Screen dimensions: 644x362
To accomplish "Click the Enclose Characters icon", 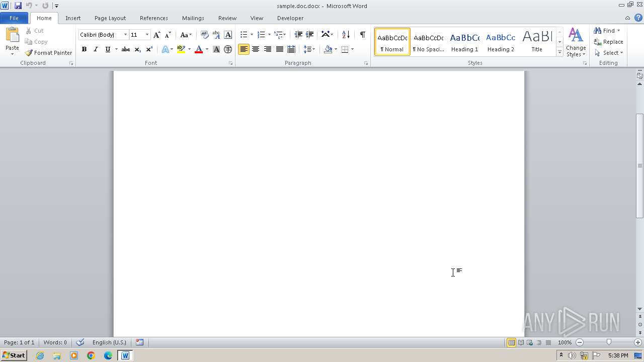I will point(228,49).
